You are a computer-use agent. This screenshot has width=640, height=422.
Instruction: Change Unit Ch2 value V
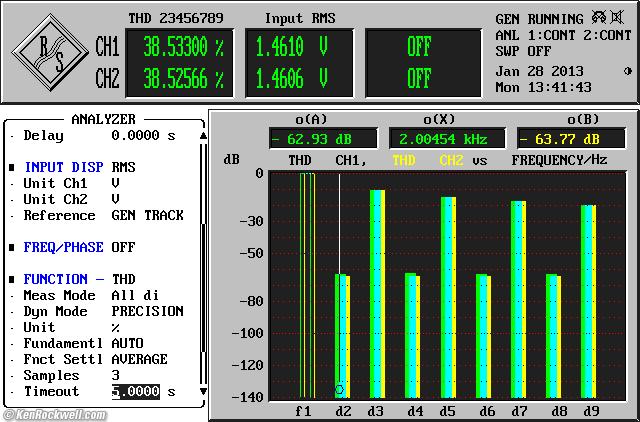click(x=116, y=199)
